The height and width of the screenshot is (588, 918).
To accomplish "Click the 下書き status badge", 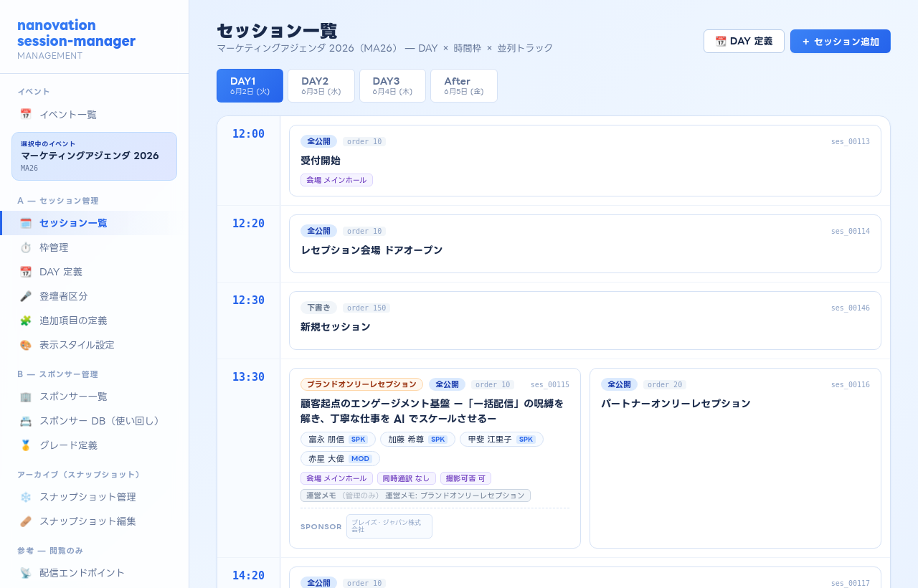I will click(x=318, y=308).
